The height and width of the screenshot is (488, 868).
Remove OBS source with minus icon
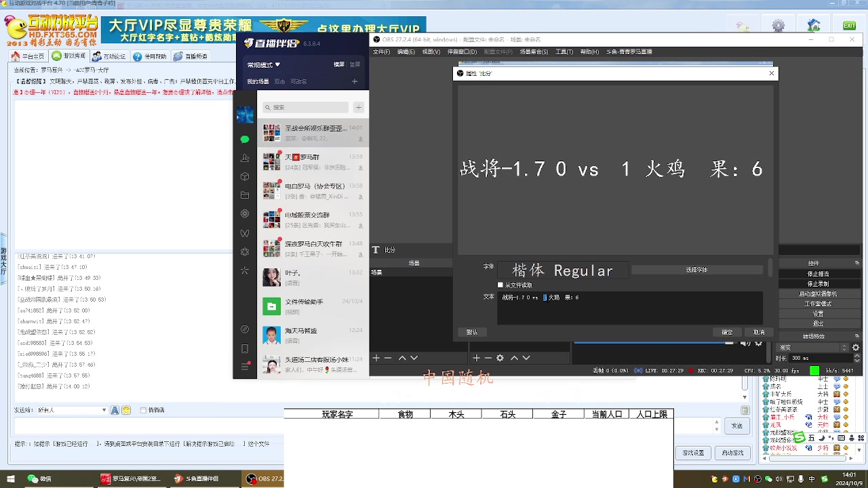488,358
